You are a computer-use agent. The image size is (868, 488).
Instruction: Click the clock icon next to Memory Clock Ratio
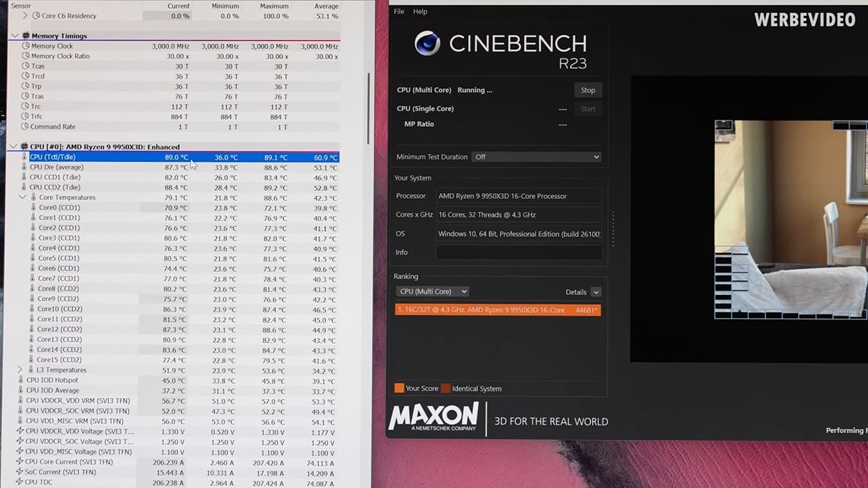click(x=27, y=56)
